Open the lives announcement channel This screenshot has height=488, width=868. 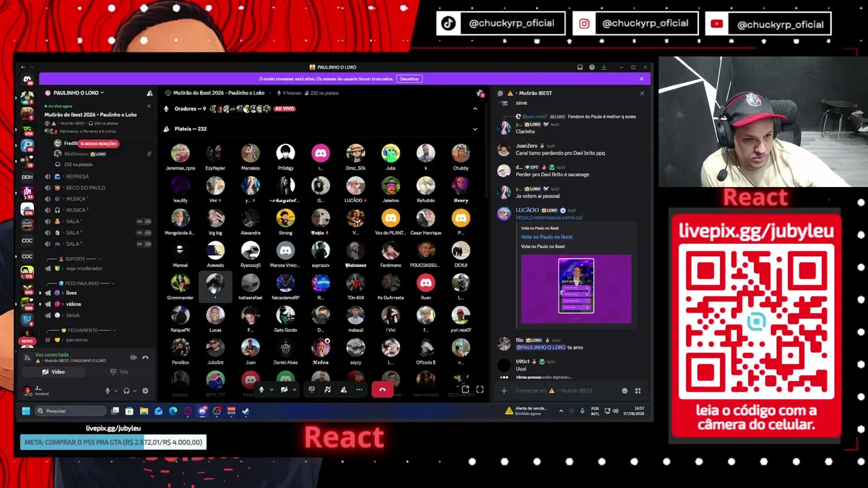pos(71,293)
